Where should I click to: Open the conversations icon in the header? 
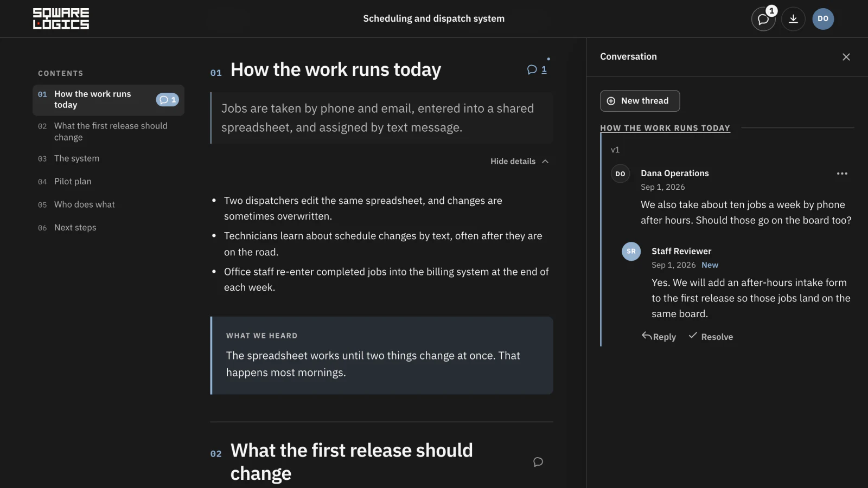pyautogui.click(x=763, y=19)
